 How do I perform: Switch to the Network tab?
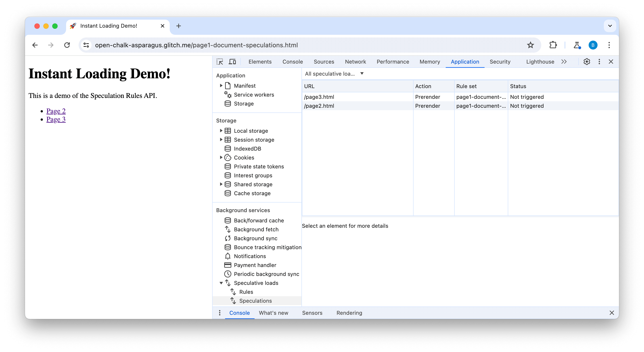(x=355, y=62)
